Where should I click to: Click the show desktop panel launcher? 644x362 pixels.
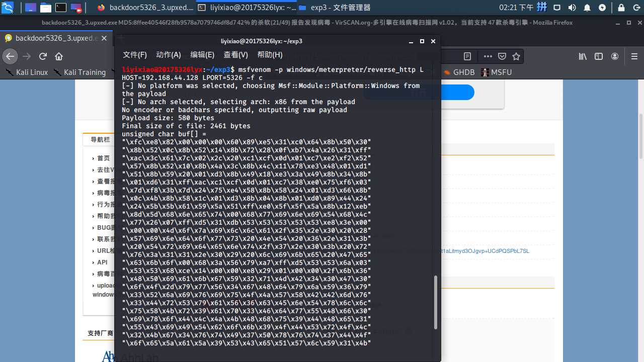[x=30, y=8]
